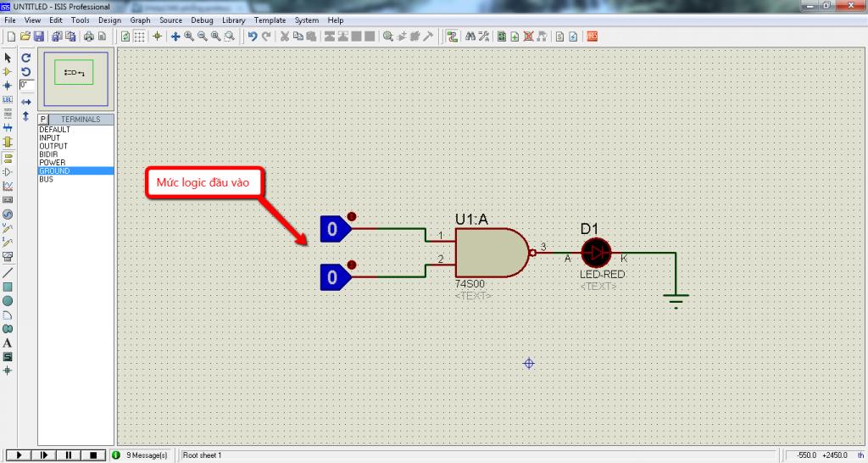Create a new design file
The width and height of the screenshot is (868, 463).
click(x=11, y=36)
